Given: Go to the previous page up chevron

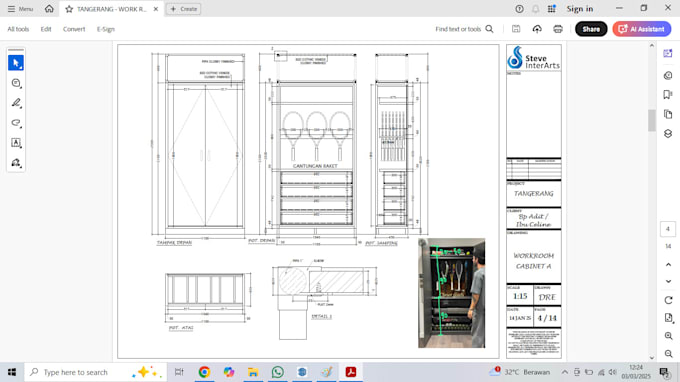Looking at the screenshot, I should pyautogui.click(x=668, y=264).
